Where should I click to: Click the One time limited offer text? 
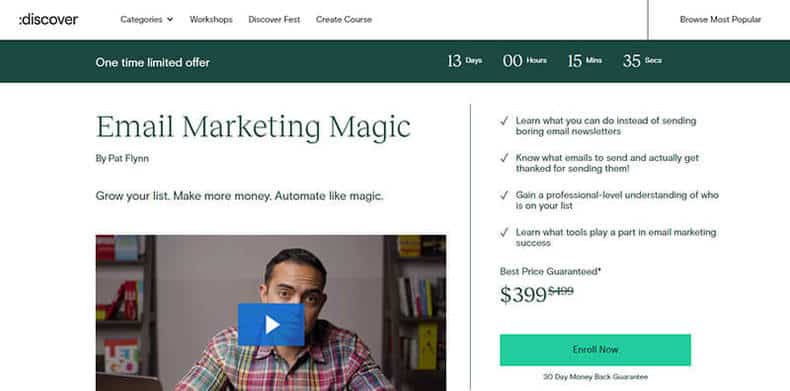pos(153,62)
